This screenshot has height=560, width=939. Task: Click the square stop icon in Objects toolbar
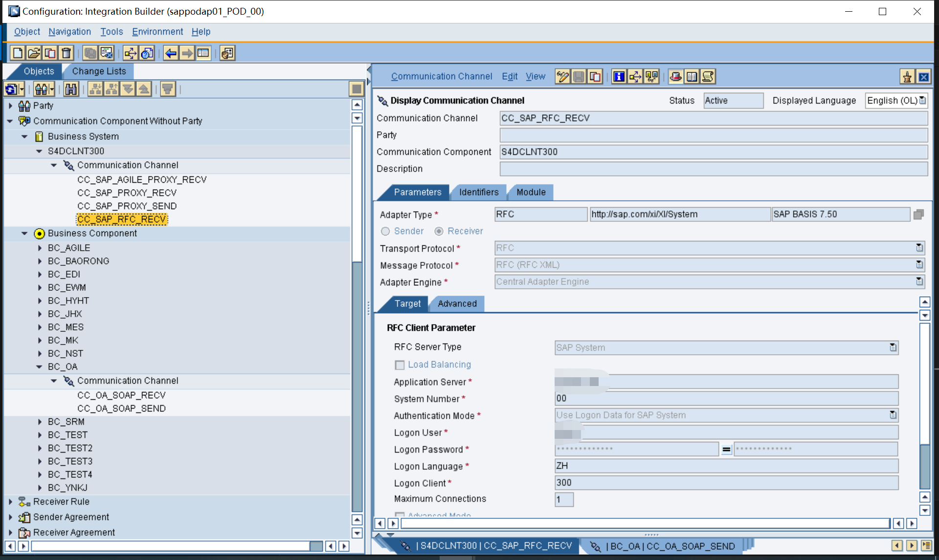(357, 89)
